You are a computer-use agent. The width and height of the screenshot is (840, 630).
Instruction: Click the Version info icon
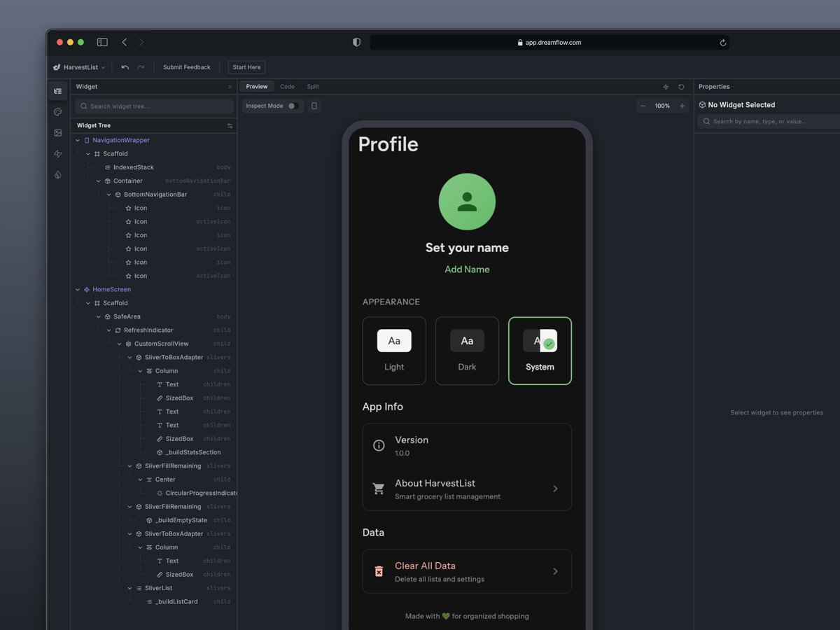click(379, 445)
